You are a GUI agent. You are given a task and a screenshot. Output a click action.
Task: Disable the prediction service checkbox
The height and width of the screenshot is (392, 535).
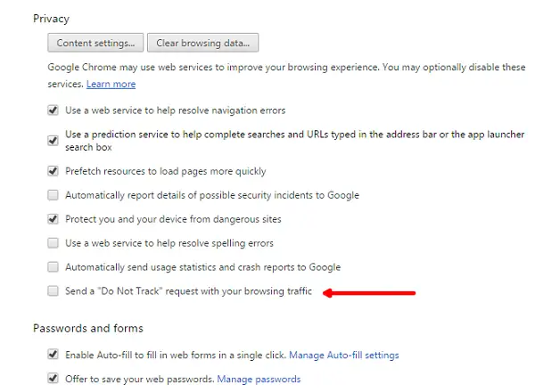[53, 140]
